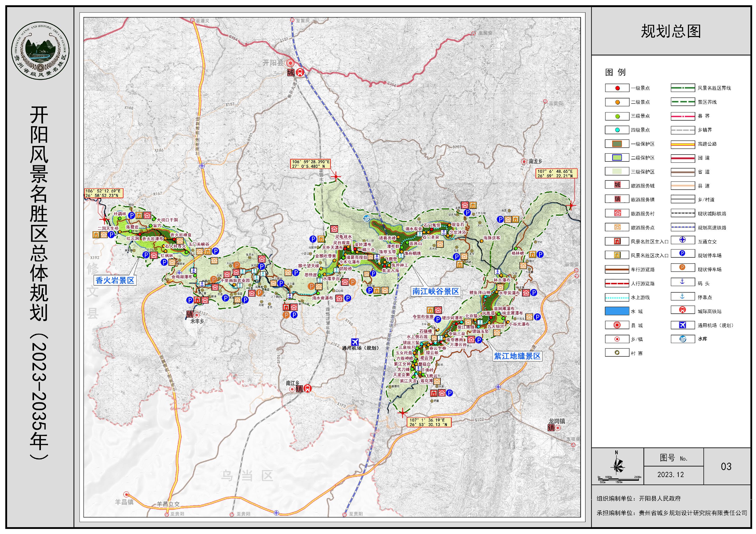Click the 码头 anchor icon in the legend
Screen dimensions: 756x534
[x=682, y=282]
